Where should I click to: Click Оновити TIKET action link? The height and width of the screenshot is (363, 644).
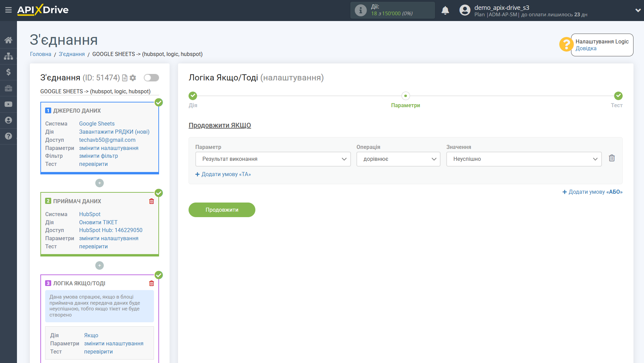click(98, 223)
